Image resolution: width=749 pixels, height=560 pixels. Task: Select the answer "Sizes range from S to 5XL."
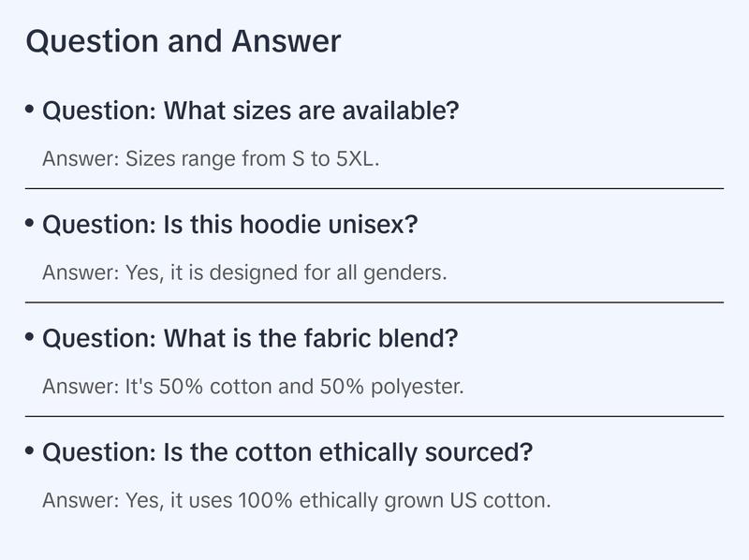[x=210, y=158]
